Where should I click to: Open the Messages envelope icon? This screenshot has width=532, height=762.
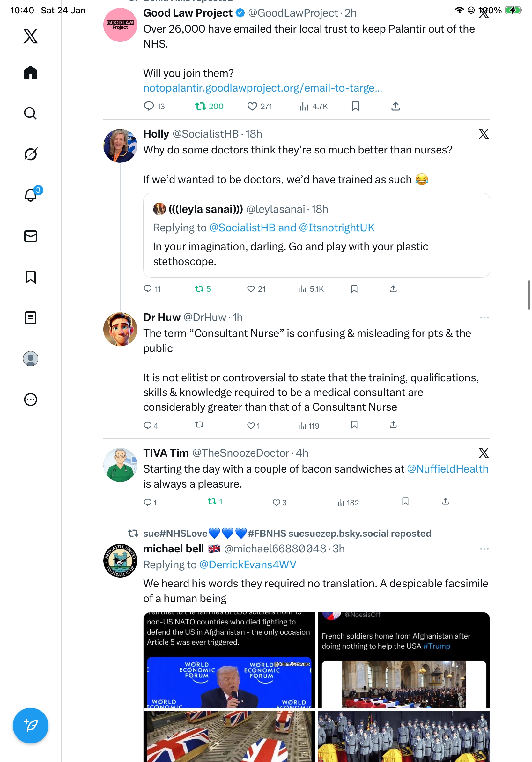point(31,236)
